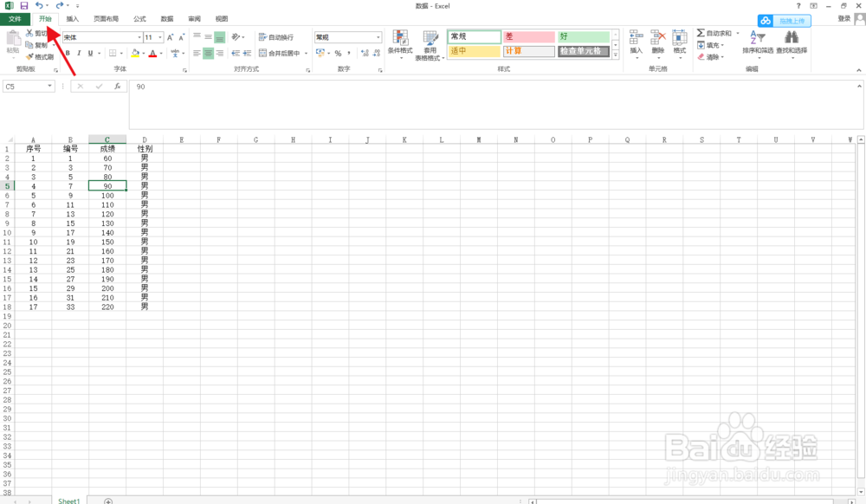This screenshot has height=504, width=866.
Task: Apply percent style
Action: click(x=338, y=54)
